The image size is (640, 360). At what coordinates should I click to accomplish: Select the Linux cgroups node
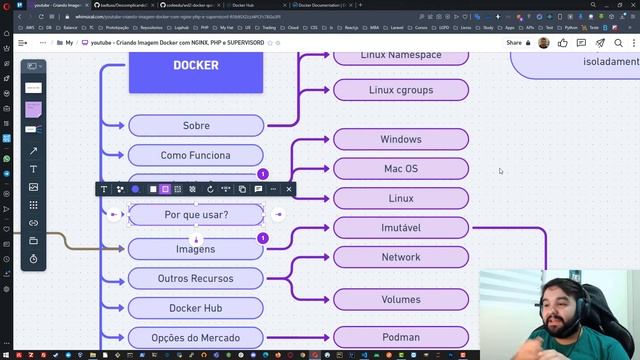pyautogui.click(x=401, y=90)
